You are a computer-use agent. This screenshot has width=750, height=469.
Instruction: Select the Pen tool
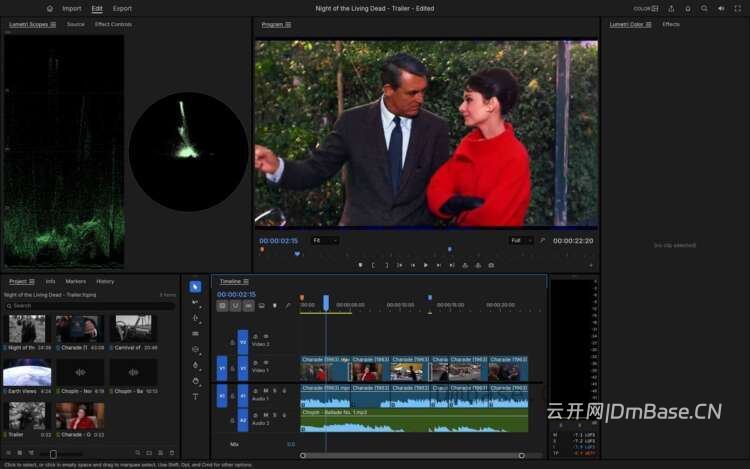[x=195, y=365]
